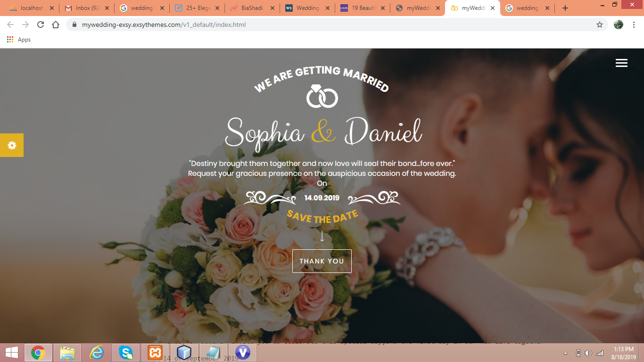Image resolution: width=644 pixels, height=362 pixels.
Task: Close the localhost tab
Action: click(52, 8)
